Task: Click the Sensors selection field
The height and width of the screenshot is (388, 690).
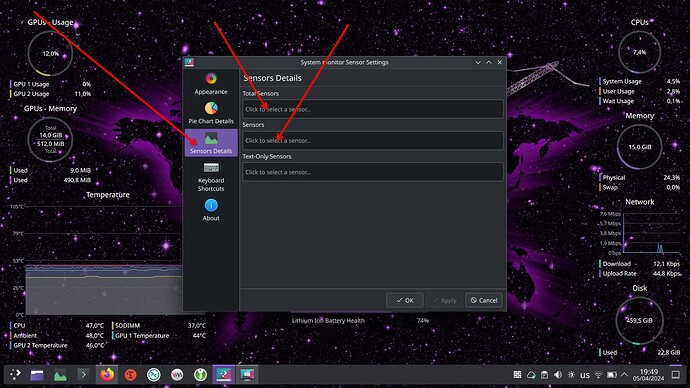Action: [373, 140]
